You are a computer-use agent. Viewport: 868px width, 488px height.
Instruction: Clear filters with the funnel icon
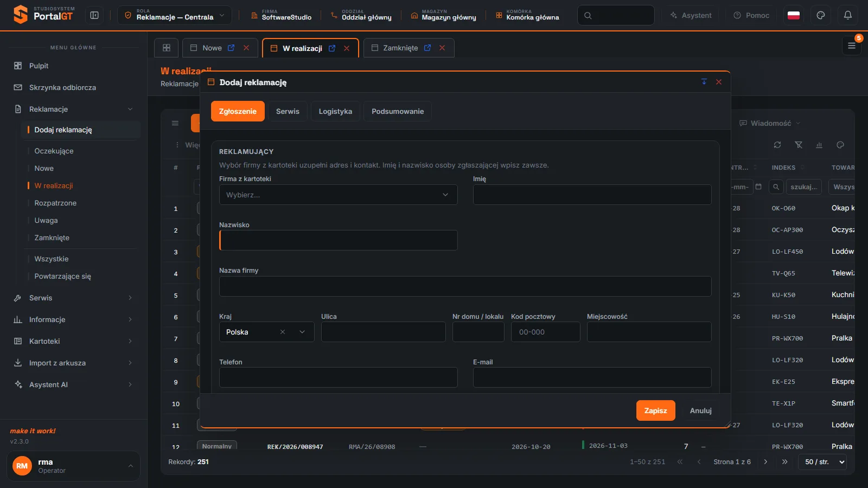pos(799,145)
